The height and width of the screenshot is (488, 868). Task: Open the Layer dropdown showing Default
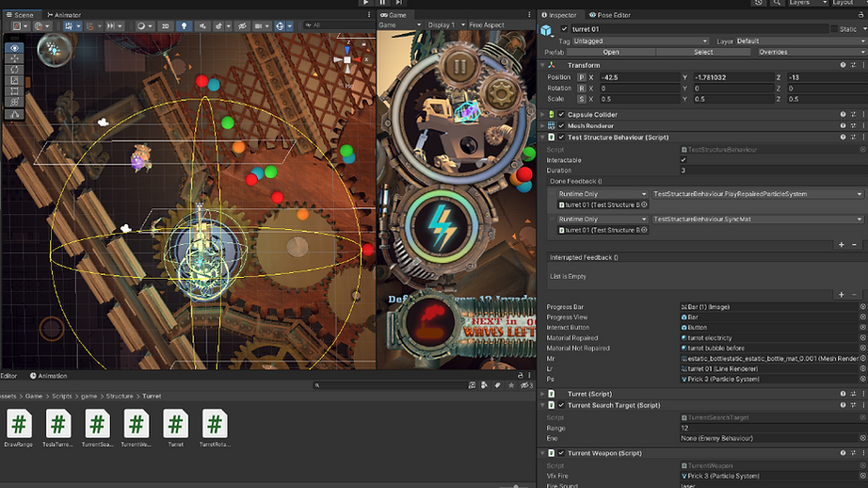(801, 41)
